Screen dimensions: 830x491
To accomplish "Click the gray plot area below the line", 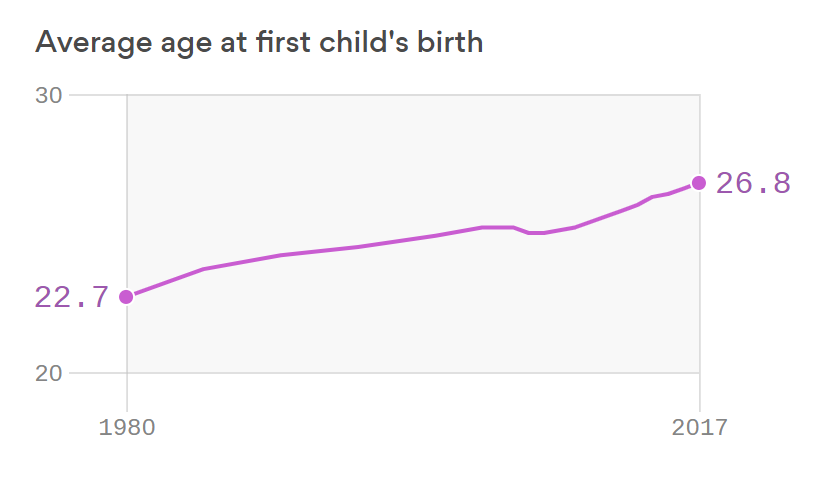I will coord(400,320).
